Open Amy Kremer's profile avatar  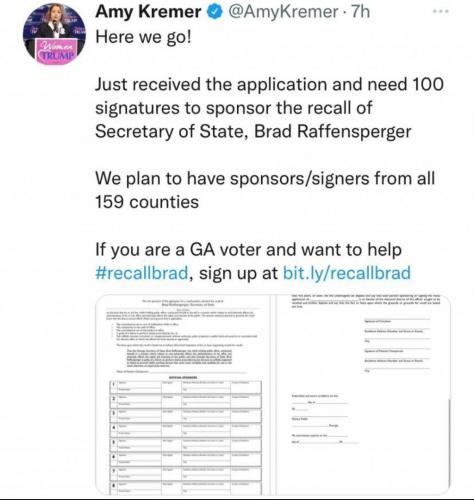[54, 34]
